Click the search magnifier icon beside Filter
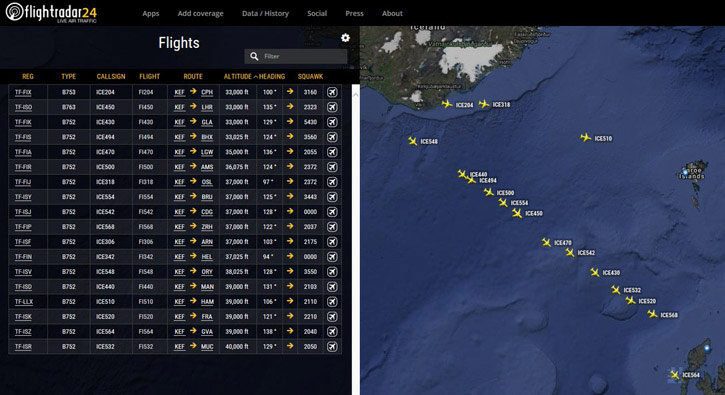Screen dimensions: 725x395 pos(254,56)
